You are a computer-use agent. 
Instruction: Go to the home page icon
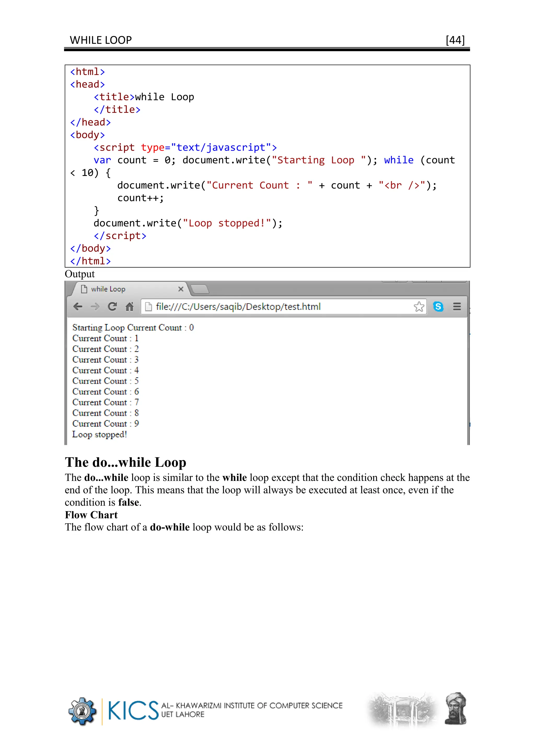click(130, 306)
